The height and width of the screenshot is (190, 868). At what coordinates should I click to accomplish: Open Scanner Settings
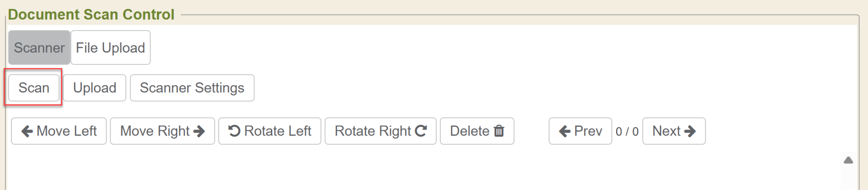pyautogui.click(x=192, y=88)
